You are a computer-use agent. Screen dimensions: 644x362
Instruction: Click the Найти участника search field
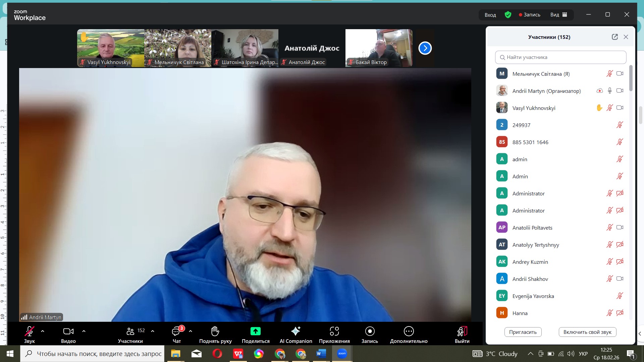pyautogui.click(x=561, y=57)
